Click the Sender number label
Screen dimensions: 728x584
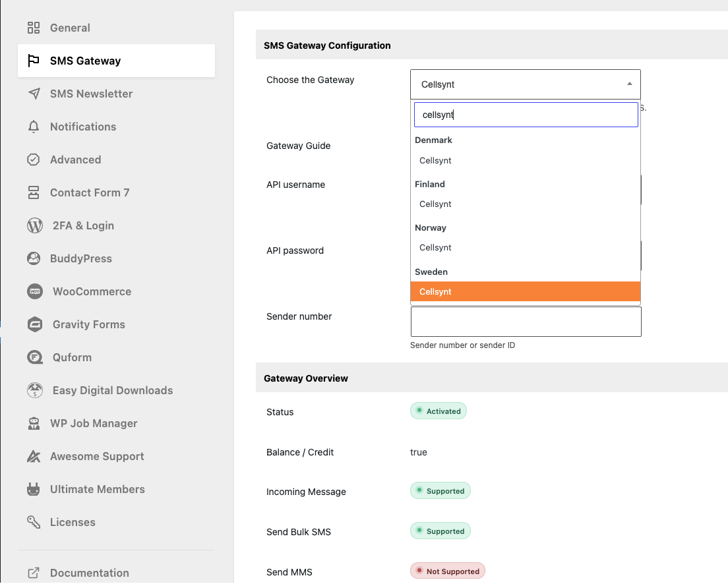tap(299, 316)
